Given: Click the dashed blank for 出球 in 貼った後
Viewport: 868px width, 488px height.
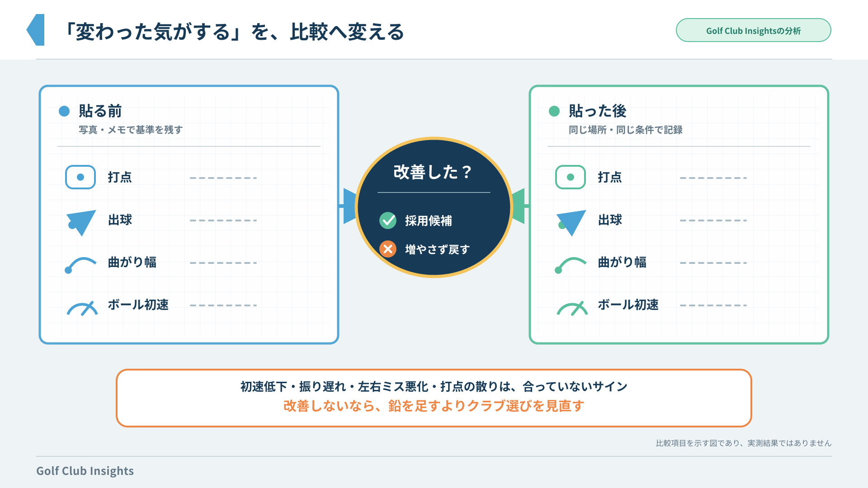Looking at the screenshot, I should coord(713,221).
